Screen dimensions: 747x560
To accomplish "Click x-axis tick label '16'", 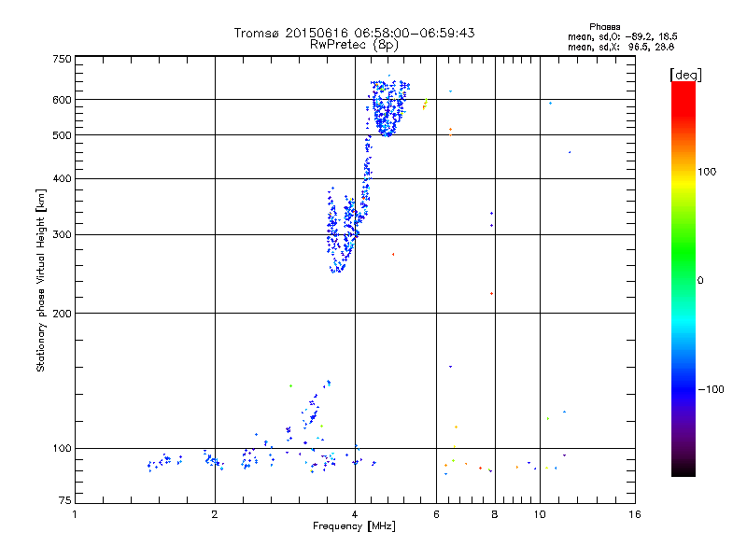I will click(x=635, y=514).
